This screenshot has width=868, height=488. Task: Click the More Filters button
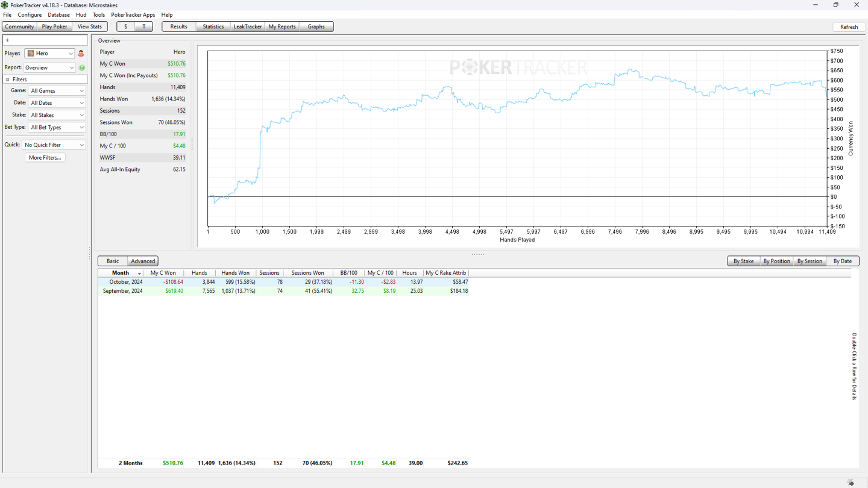[x=45, y=158]
